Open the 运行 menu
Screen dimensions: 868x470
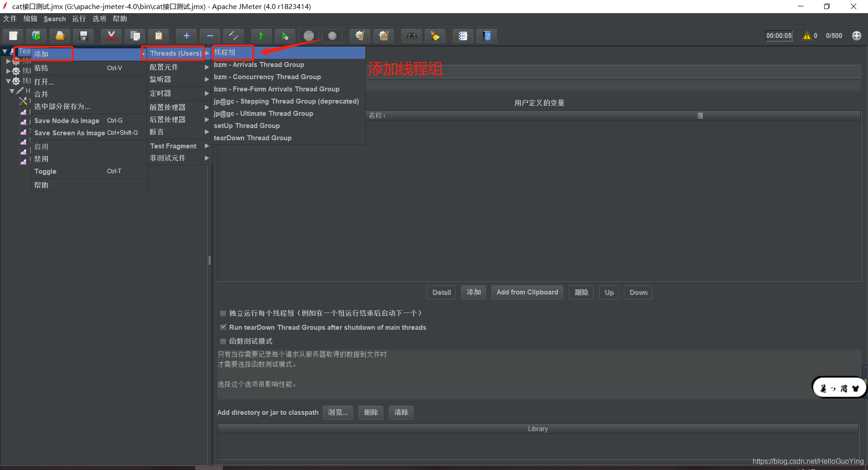pyautogui.click(x=79, y=19)
